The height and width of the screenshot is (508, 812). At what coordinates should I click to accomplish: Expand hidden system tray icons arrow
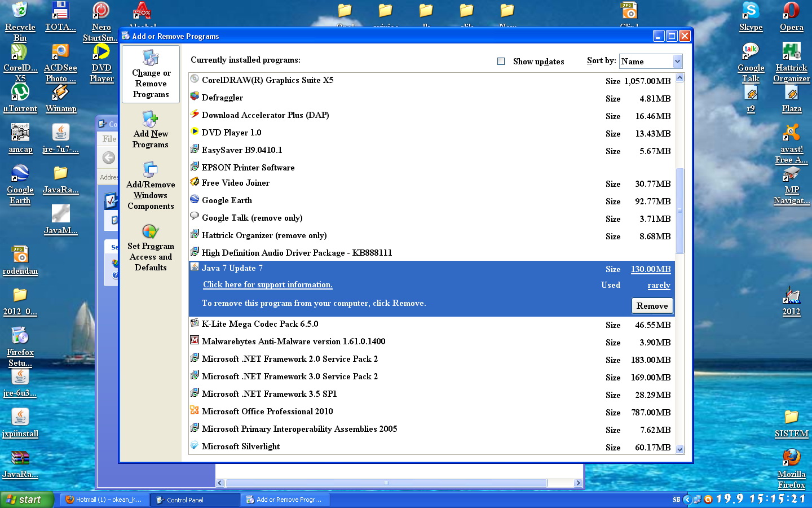click(687, 500)
